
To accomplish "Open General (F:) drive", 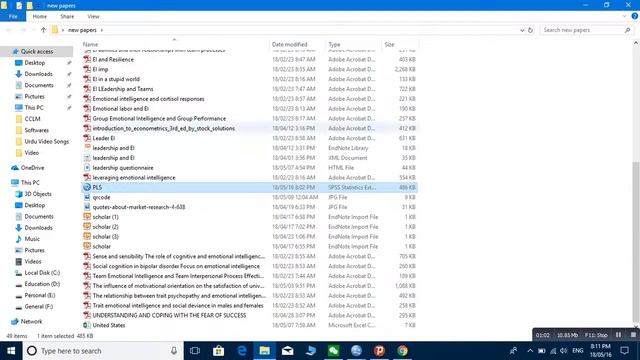I will 38,306.
